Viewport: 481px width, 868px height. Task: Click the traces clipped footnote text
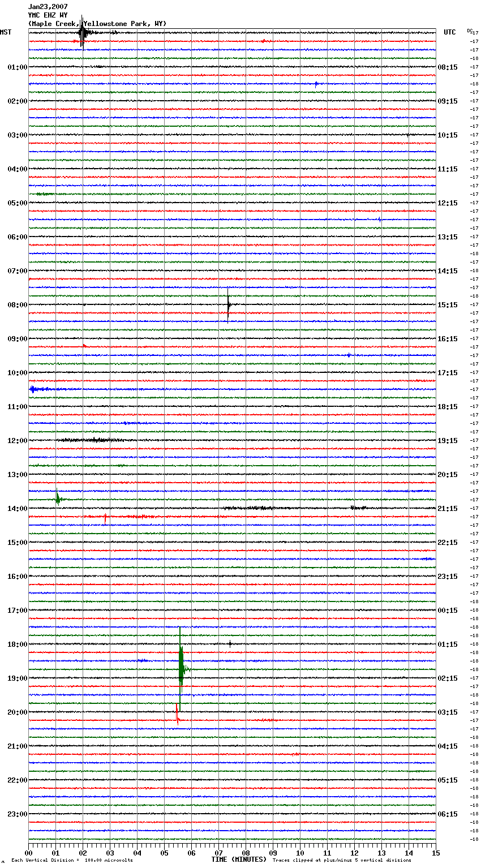click(342, 861)
